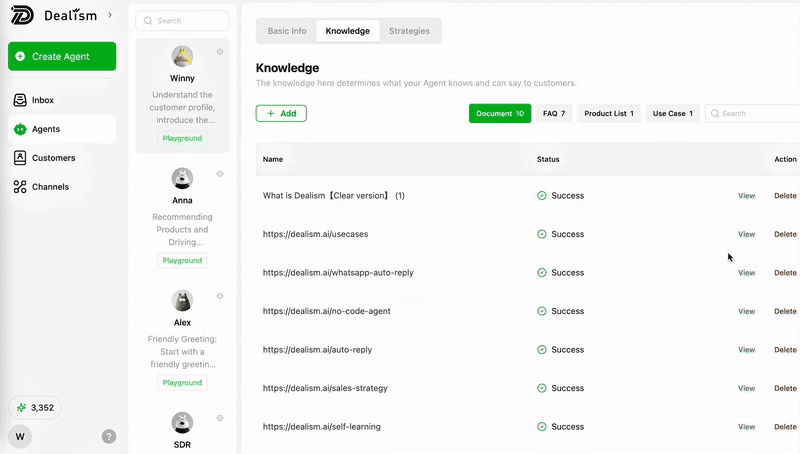
Task: Click the https://dealism.ai/no-code-agent name
Action: click(327, 311)
